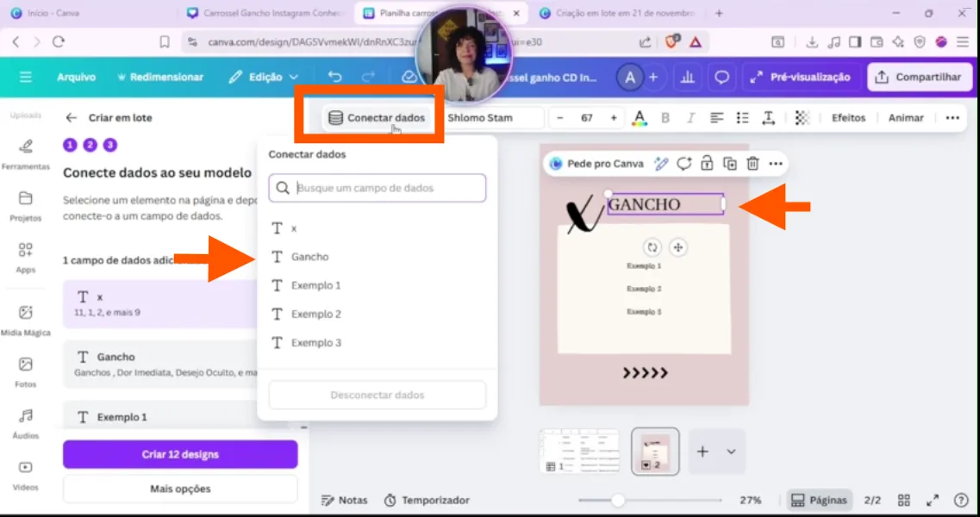Open the Shlomo Stam font selector

coord(493,118)
